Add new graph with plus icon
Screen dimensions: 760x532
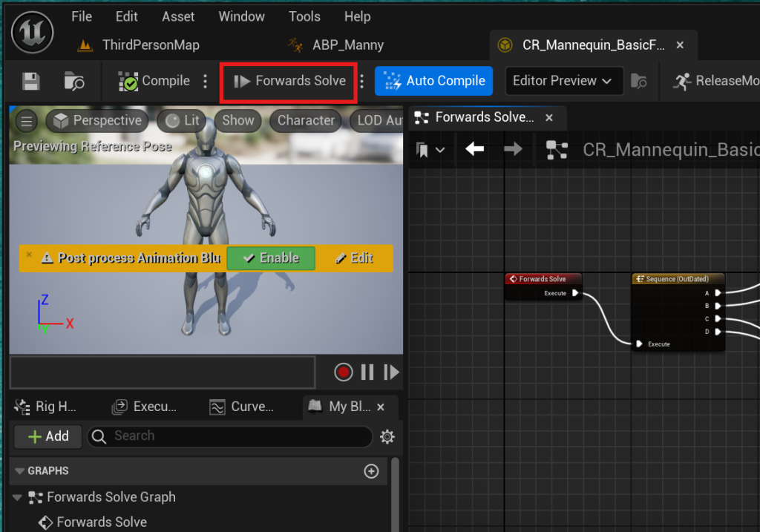(x=371, y=471)
